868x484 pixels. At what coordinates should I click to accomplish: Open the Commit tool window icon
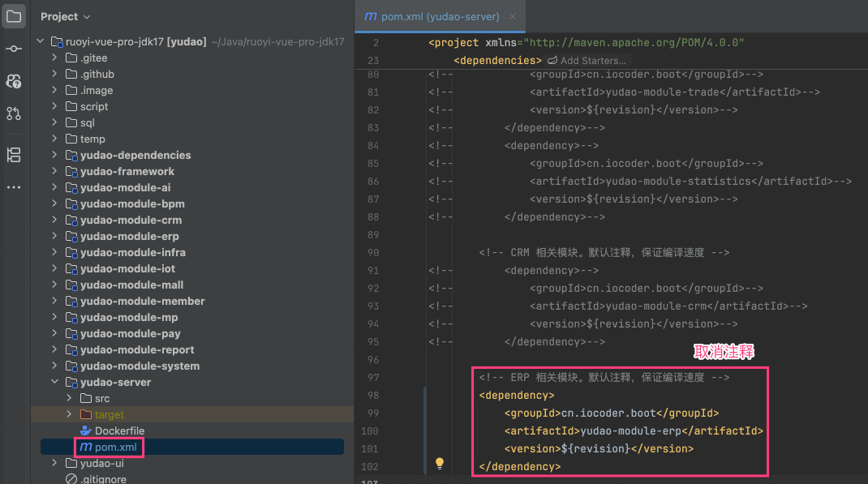click(14, 49)
